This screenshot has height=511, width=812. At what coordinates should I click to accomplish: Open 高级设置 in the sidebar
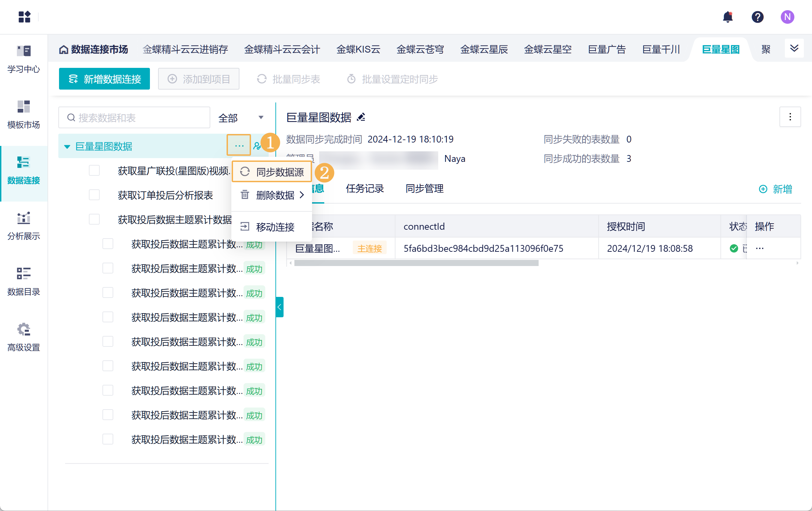click(x=23, y=337)
